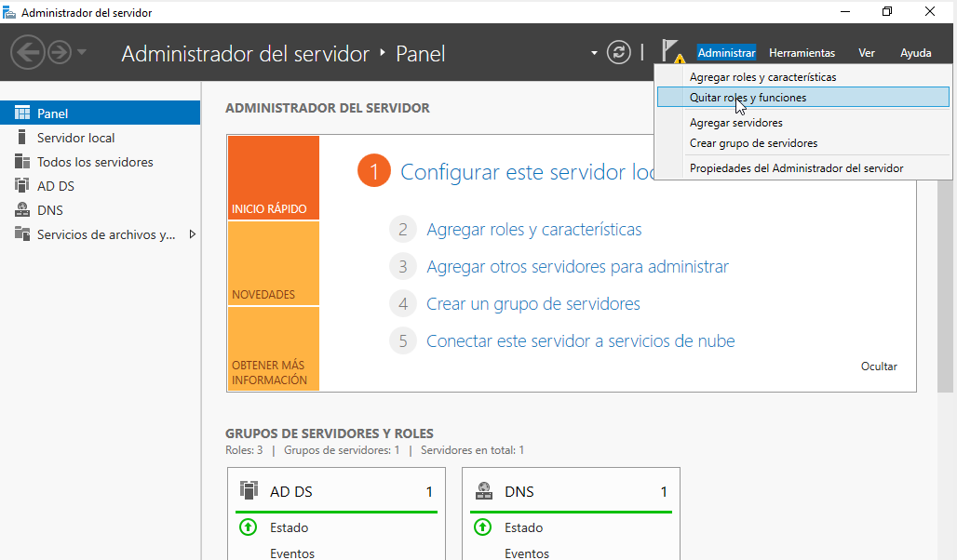Viewport: 957px width, 560px height.
Task: Choose Crear grupo de servidores from menu
Action: pos(753,143)
